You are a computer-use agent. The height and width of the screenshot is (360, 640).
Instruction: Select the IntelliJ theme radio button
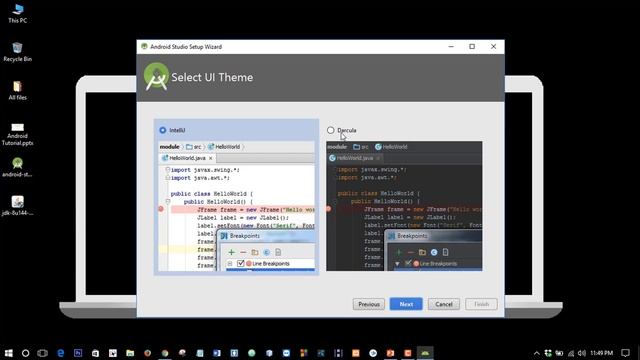click(163, 130)
